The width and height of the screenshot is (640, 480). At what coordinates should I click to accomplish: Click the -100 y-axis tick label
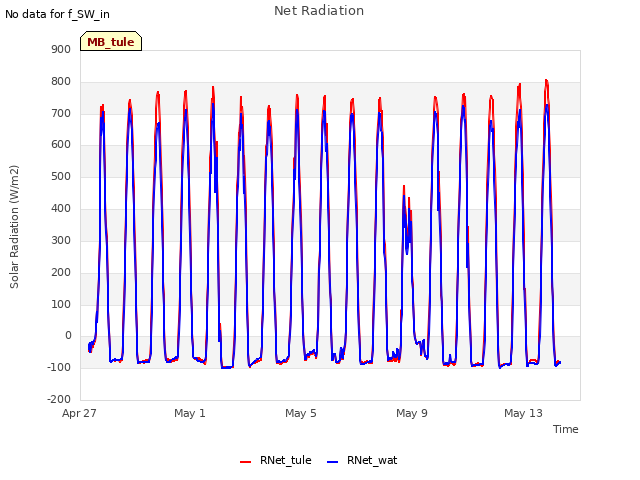[x=59, y=367]
